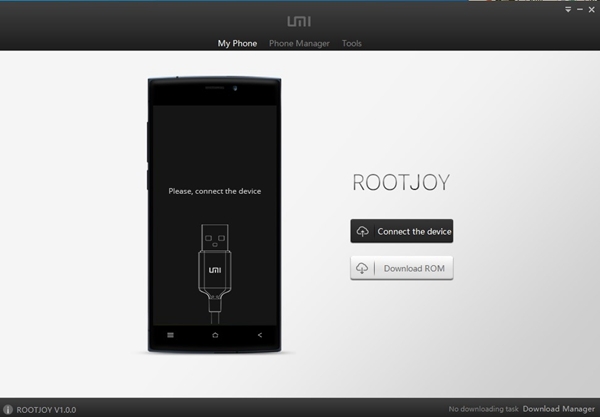
Task: Switch to the Phone Manager tab
Action: (299, 44)
